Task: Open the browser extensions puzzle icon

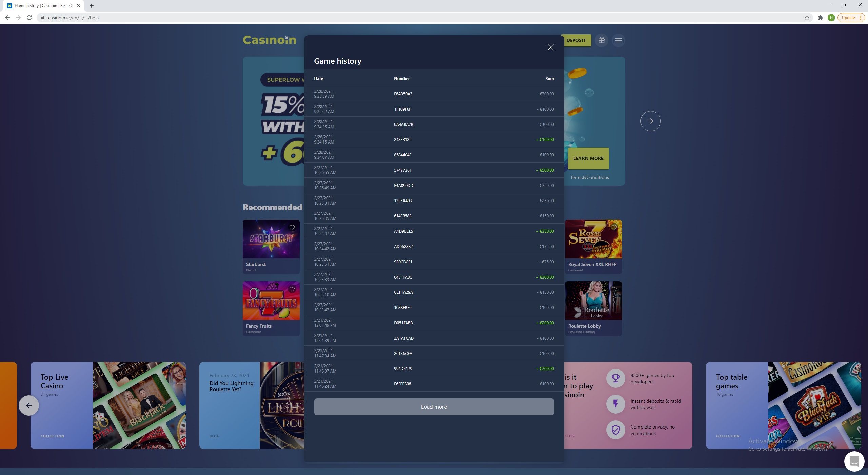Action: pyautogui.click(x=821, y=18)
